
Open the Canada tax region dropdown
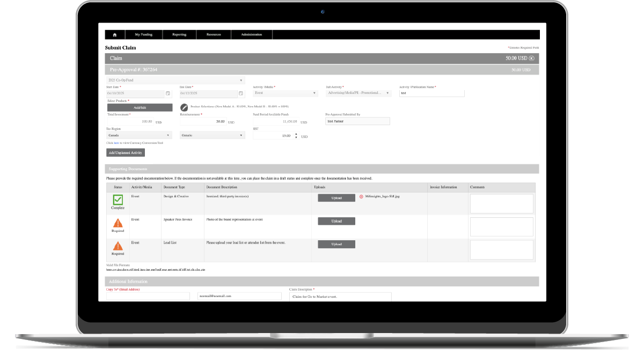138,136
